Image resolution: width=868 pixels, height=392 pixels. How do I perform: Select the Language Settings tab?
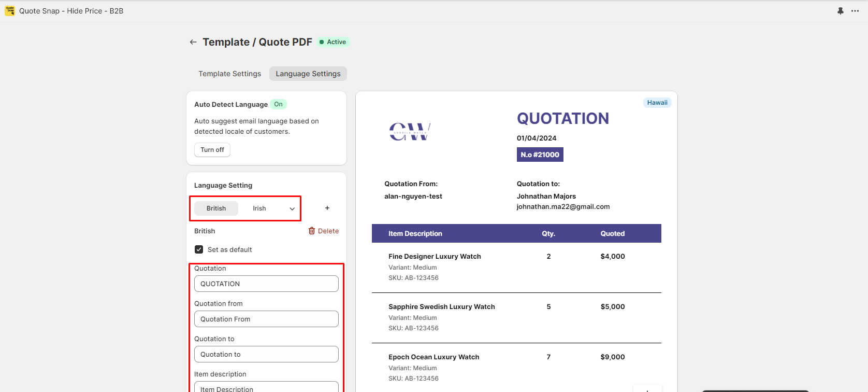(x=308, y=74)
